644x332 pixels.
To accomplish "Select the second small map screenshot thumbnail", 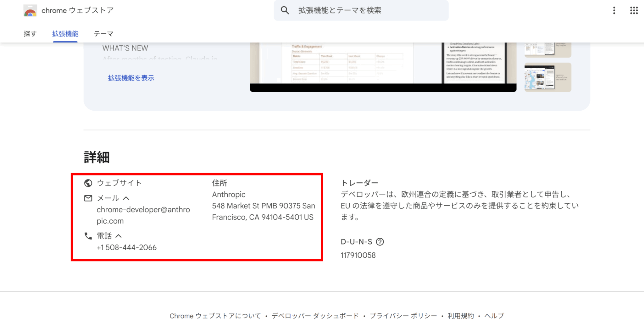I will click(x=547, y=77).
